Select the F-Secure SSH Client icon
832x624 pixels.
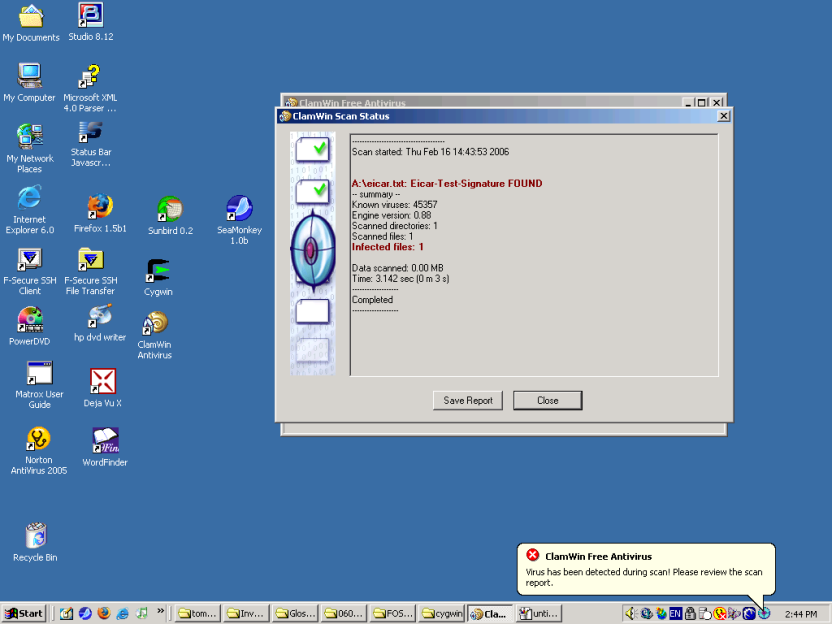pyautogui.click(x=30, y=260)
